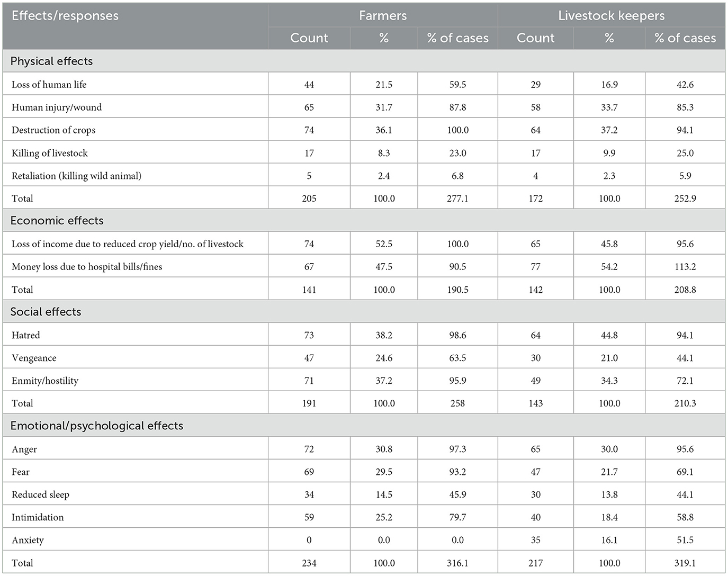Select the Loss of income row label

(128, 244)
